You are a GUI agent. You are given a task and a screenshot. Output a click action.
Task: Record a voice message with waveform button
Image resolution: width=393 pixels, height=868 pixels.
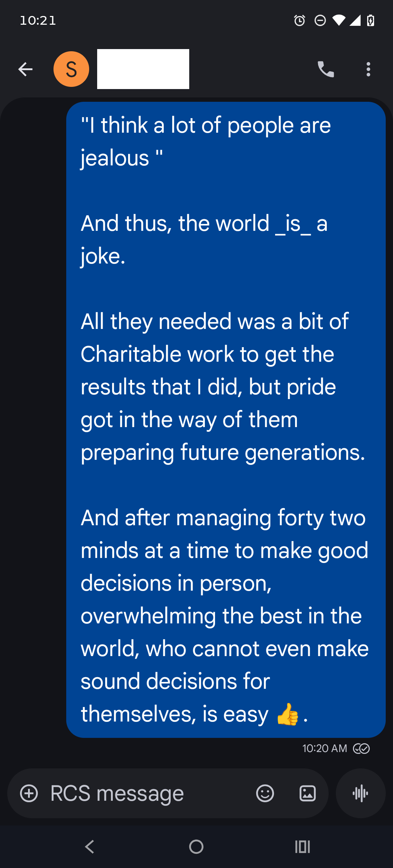point(361,793)
